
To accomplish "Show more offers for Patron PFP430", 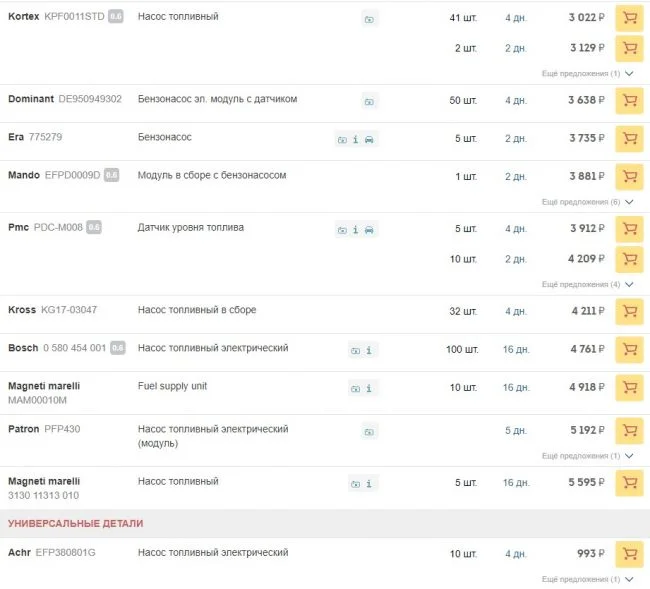I will pos(587,456).
